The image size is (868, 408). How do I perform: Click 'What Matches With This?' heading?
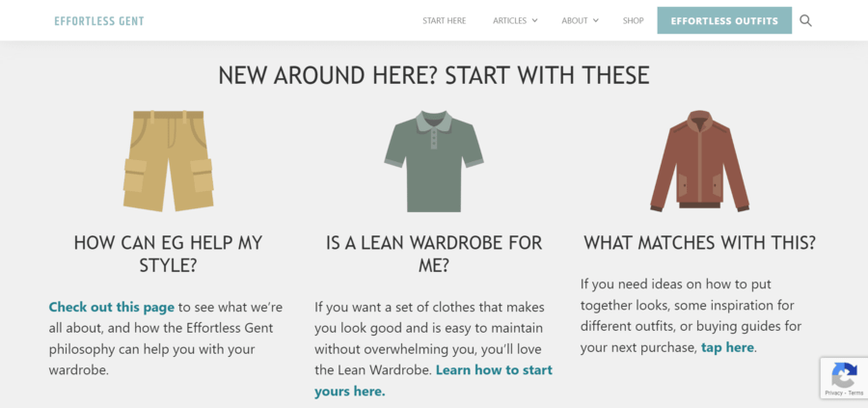click(x=700, y=243)
